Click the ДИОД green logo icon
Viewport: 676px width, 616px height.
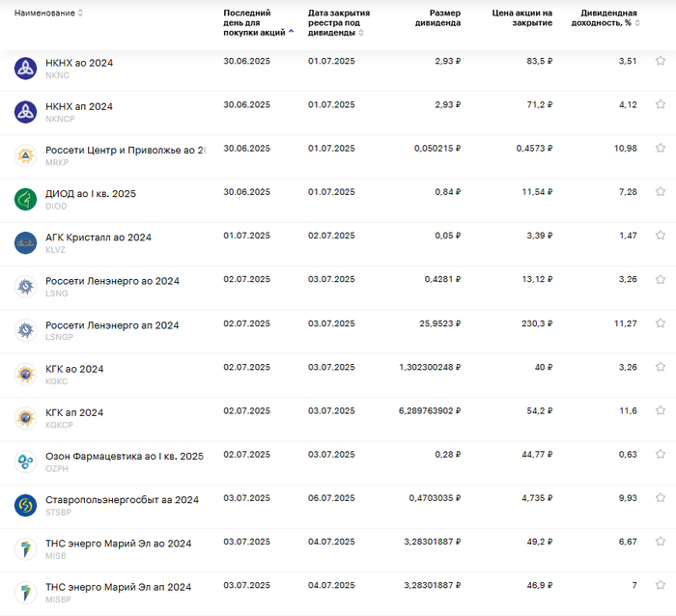tap(25, 199)
